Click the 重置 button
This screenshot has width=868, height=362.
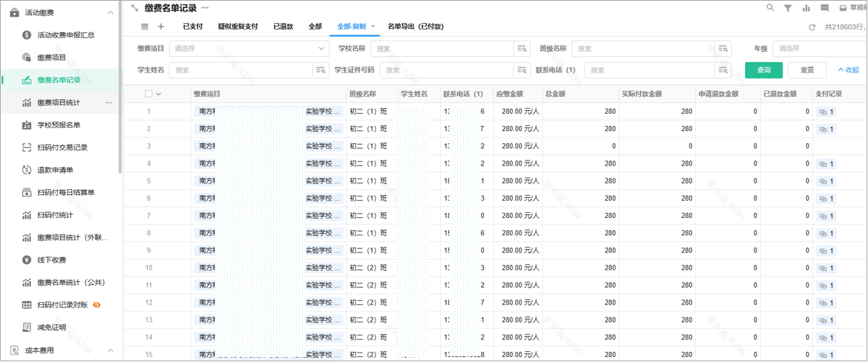[x=807, y=70]
